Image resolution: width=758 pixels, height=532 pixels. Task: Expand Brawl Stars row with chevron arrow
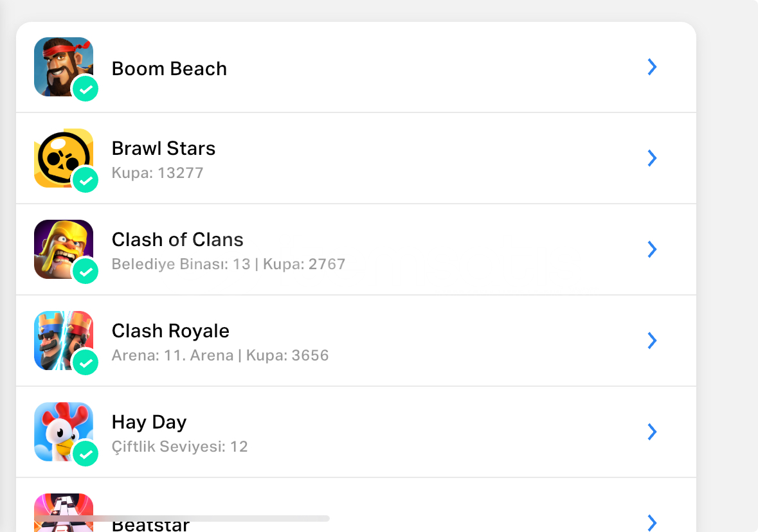pos(652,158)
